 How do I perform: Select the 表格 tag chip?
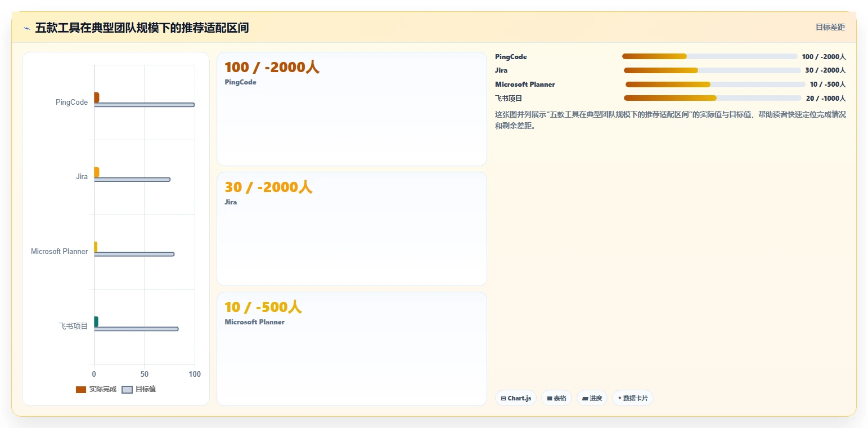pos(556,398)
